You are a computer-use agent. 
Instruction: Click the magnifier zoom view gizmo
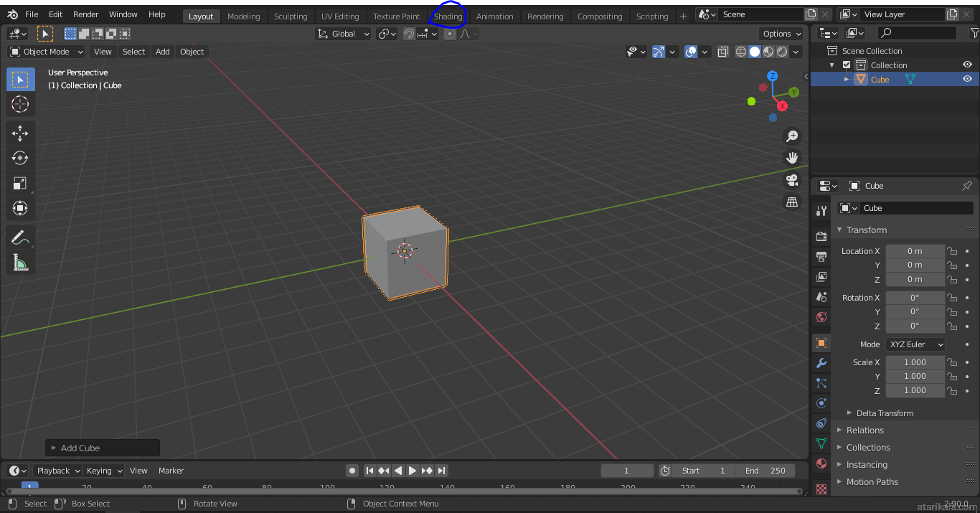point(792,136)
